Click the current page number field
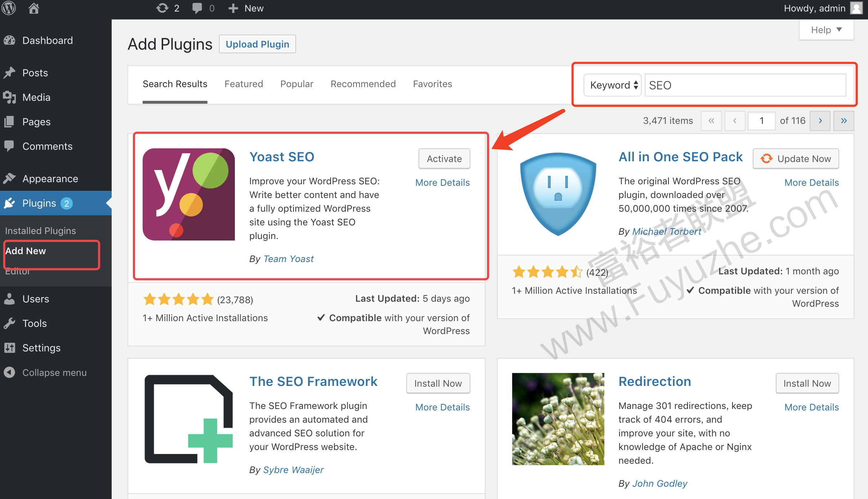Image resolution: width=868 pixels, height=499 pixels. tap(761, 121)
